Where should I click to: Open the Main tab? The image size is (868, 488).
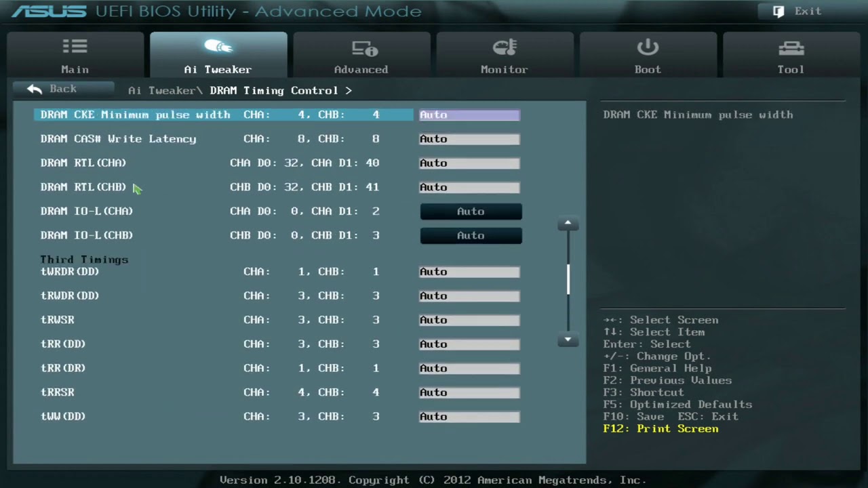point(75,54)
